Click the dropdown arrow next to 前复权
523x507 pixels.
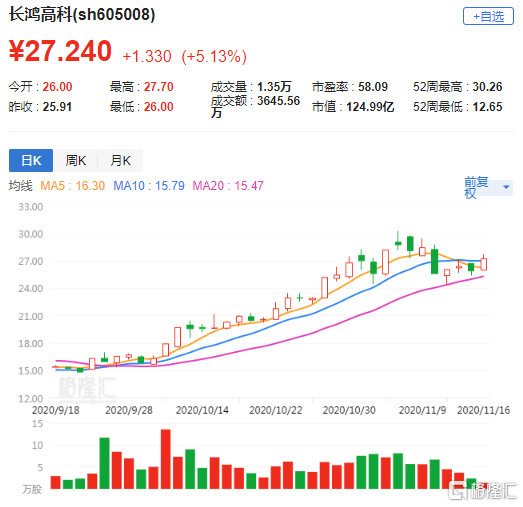point(506,187)
